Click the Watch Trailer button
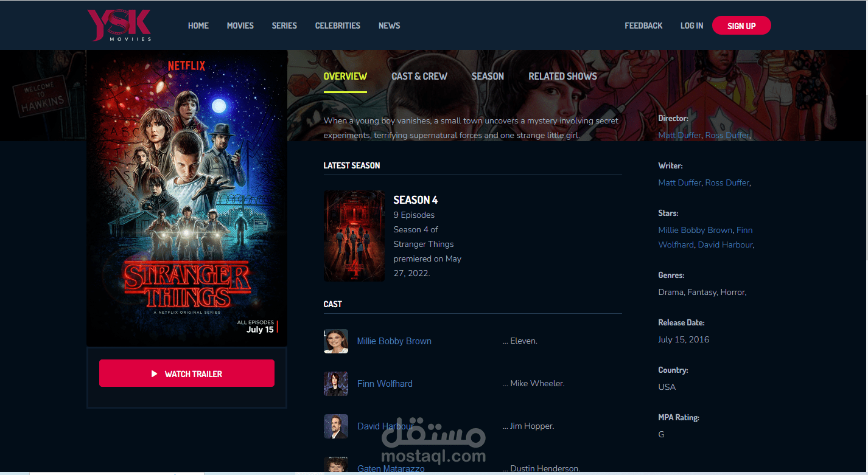868x475 pixels. coord(187,373)
